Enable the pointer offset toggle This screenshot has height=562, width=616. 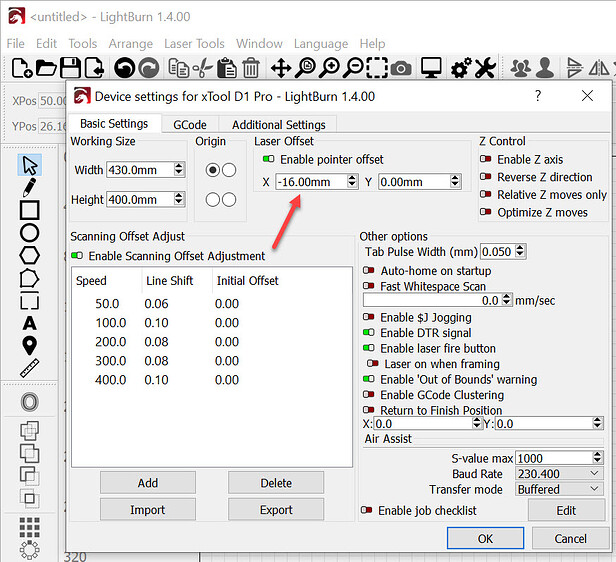267,160
